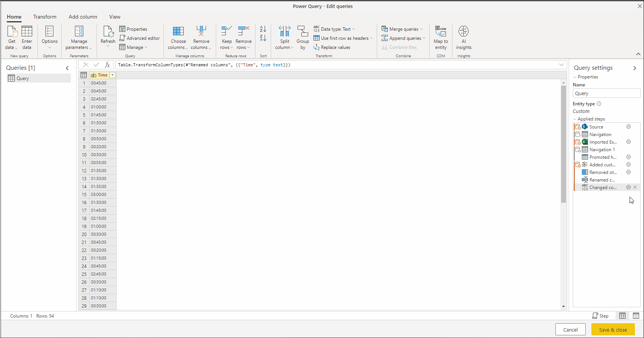Refresh the query preview
The image size is (644, 338).
(108, 37)
